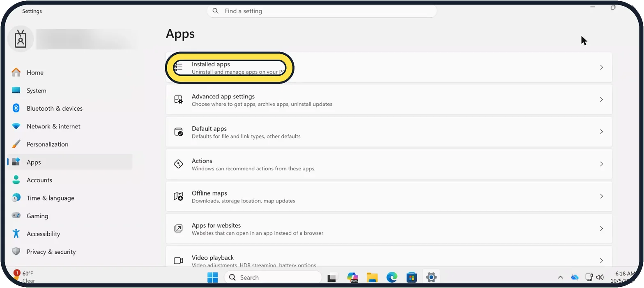Image resolution: width=644 pixels, height=288 pixels.
Task: Open Privacy & security settings
Action: tap(69, 251)
